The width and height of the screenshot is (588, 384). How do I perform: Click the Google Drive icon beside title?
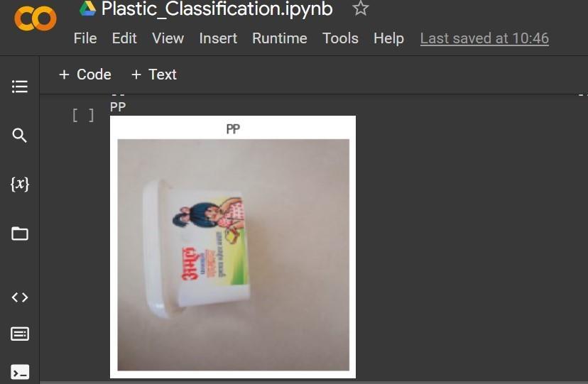pos(88,9)
